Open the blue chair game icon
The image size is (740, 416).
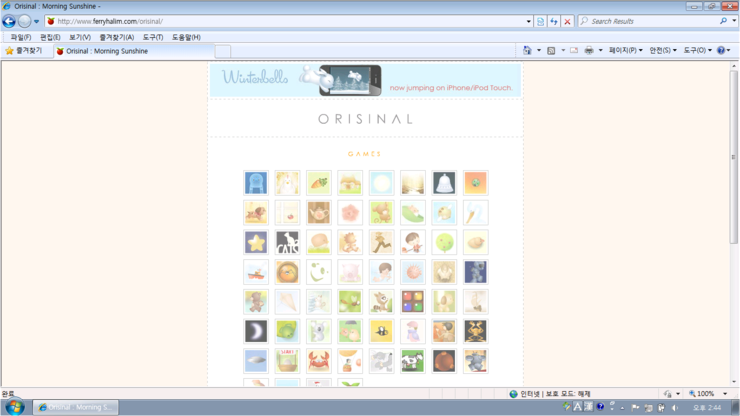256,183
